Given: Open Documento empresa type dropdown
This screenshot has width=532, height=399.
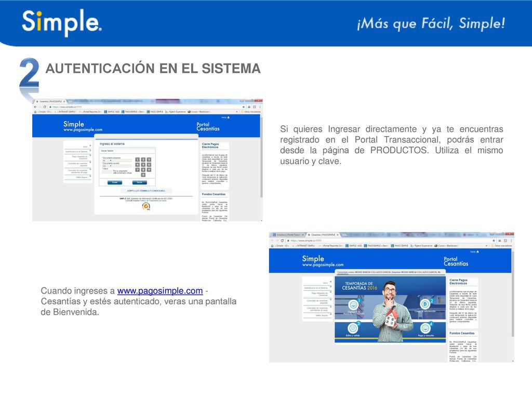Looking at the screenshot, I should [x=107, y=161].
